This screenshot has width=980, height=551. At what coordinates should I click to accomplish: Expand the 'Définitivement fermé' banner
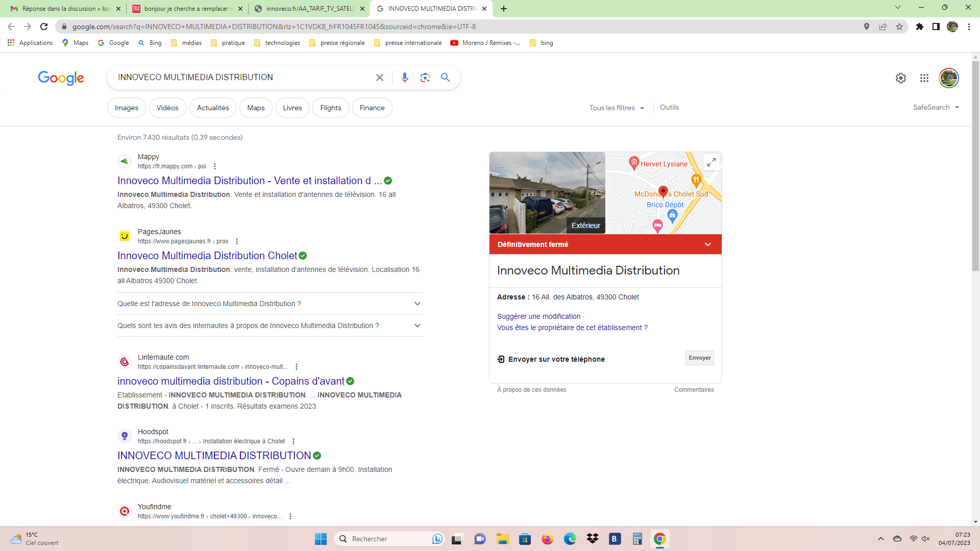707,244
